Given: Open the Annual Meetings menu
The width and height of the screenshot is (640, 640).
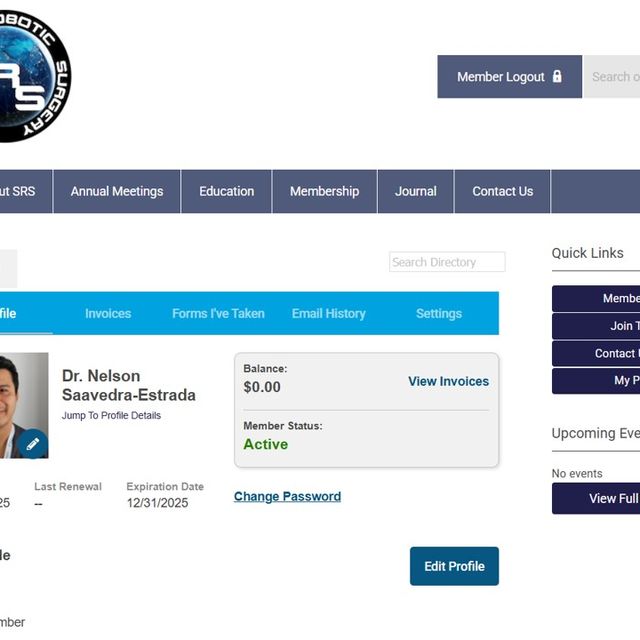Looking at the screenshot, I should (117, 192).
